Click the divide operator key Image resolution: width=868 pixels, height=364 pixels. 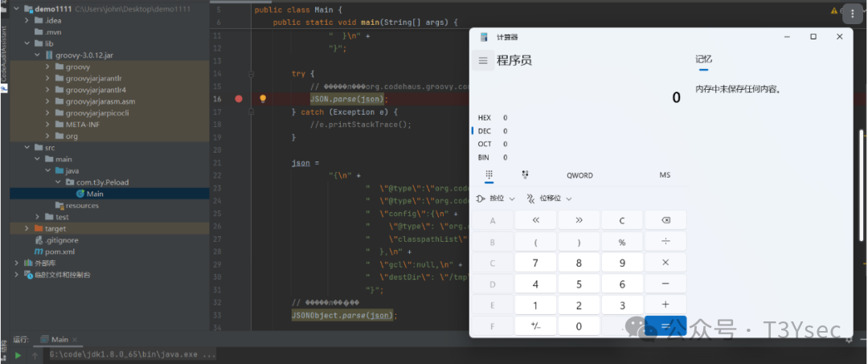pos(665,242)
